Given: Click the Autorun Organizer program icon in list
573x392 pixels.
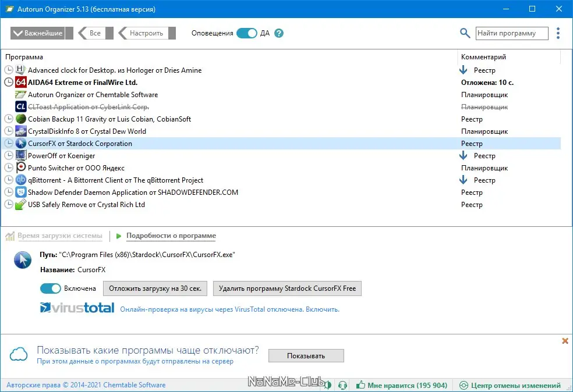Looking at the screenshot, I should point(21,95).
